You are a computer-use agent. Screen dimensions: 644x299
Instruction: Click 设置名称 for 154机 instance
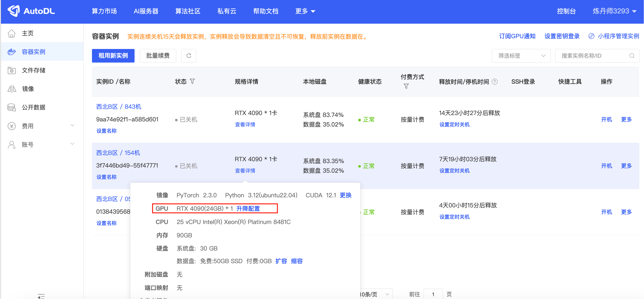106,177
